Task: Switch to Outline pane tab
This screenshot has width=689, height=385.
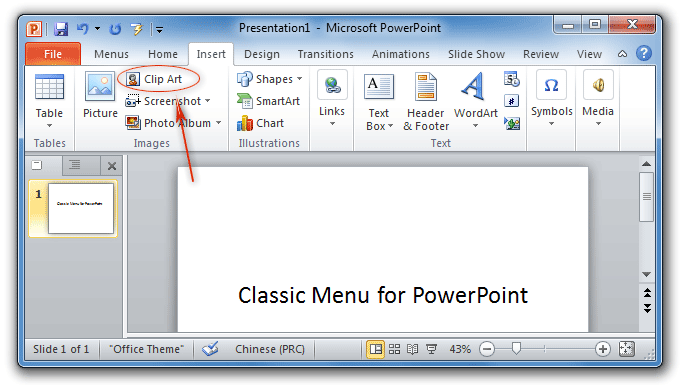Action: click(x=75, y=165)
